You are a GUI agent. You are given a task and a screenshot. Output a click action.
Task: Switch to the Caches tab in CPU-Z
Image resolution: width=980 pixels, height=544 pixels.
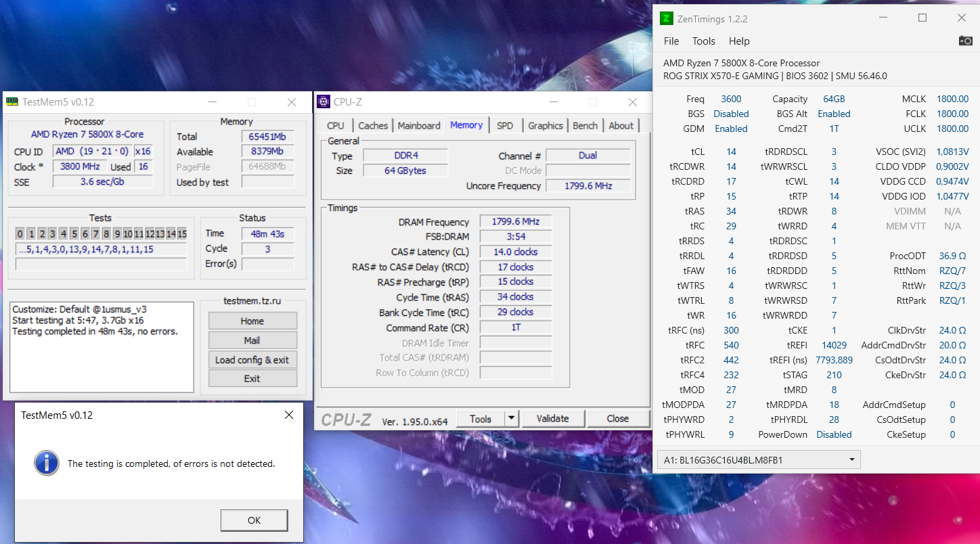373,126
